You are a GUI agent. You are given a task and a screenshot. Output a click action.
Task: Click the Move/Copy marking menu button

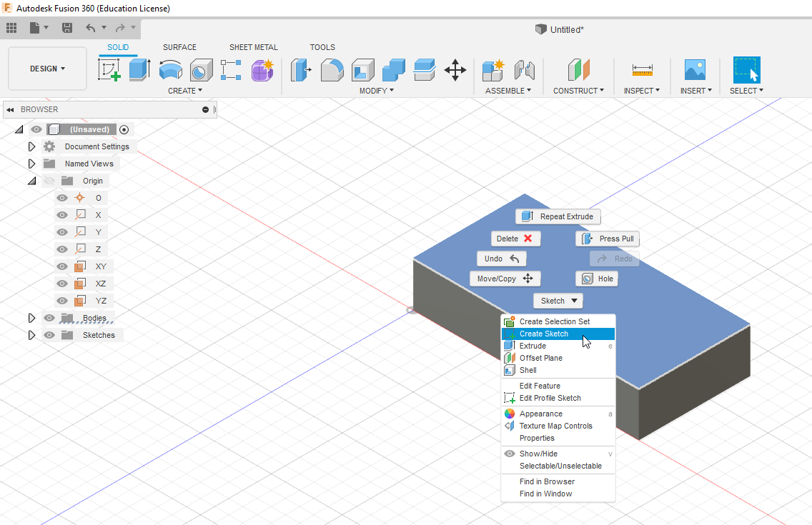505,279
